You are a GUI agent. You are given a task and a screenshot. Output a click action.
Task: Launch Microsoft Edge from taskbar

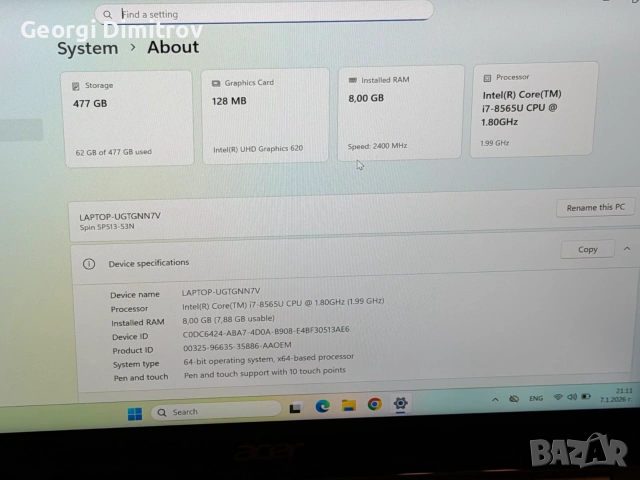pyautogui.click(x=322, y=406)
